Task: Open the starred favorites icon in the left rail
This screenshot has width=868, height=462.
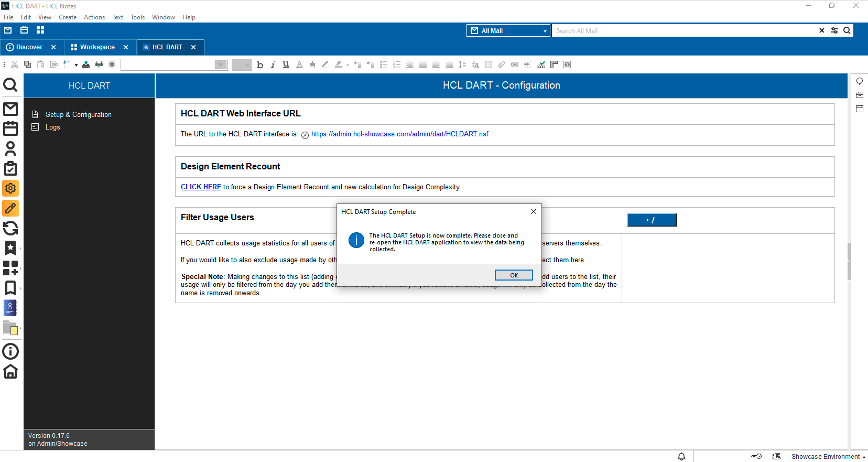Action: coord(10,248)
